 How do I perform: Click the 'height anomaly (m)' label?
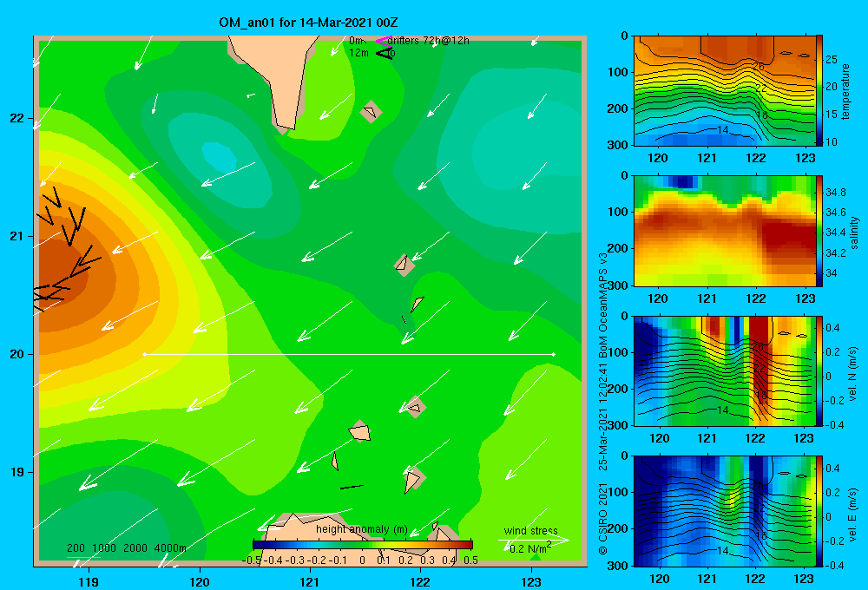pyautogui.click(x=361, y=529)
